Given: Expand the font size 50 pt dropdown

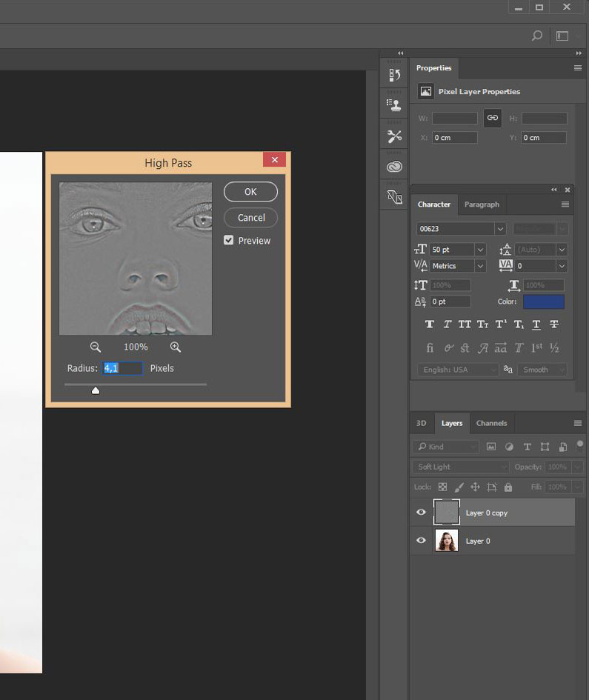Looking at the screenshot, I should coord(481,250).
